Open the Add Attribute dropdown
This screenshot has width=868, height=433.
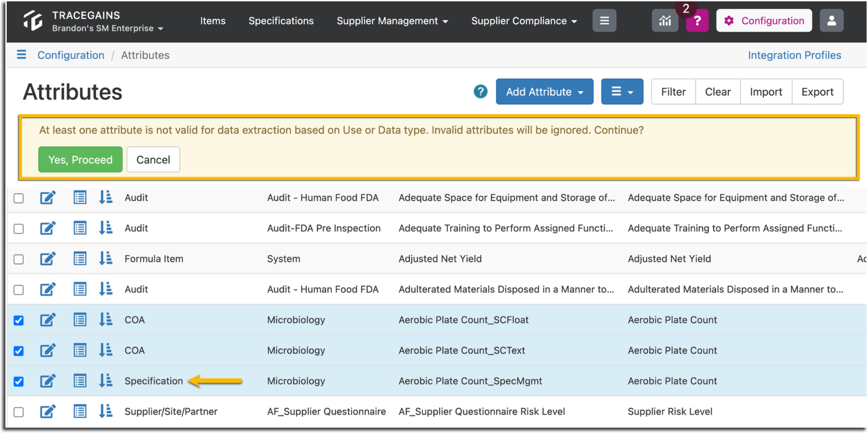coord(545,92)
